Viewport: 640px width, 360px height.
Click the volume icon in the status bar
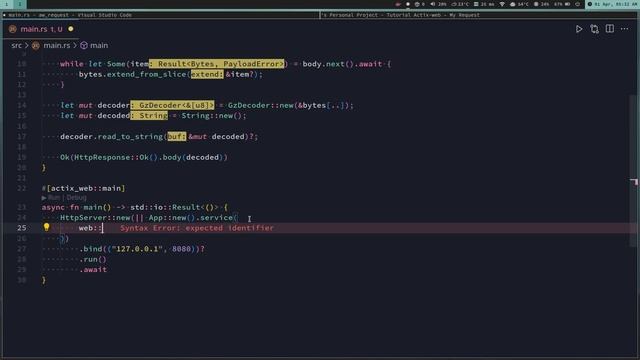tap(433, 4)
